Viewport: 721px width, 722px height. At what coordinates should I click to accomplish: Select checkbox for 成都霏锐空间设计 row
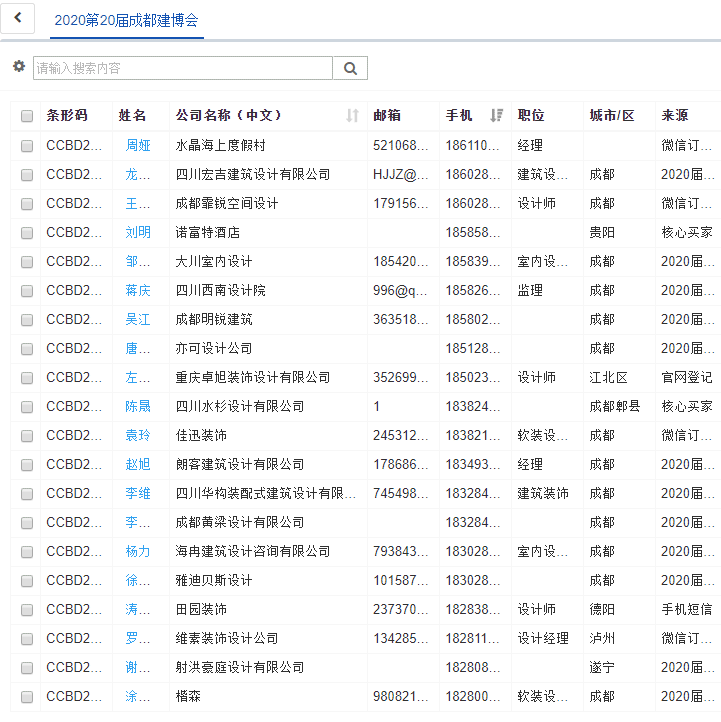(27, 204)
